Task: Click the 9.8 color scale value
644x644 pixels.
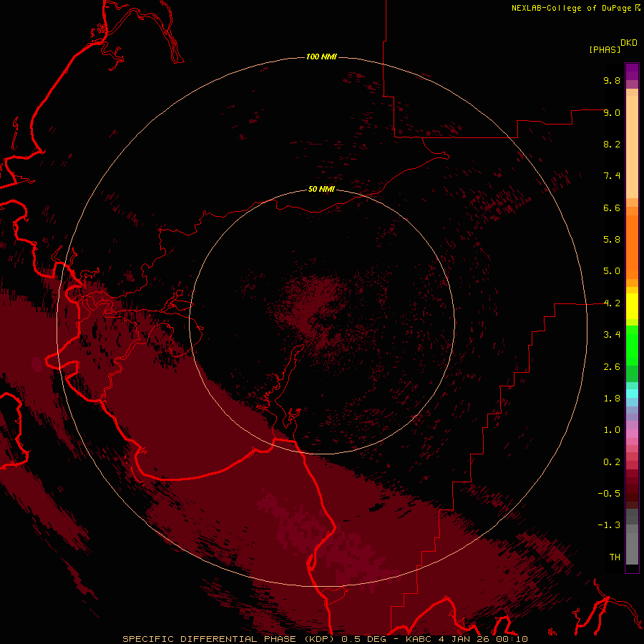Action: coord(612,80)
